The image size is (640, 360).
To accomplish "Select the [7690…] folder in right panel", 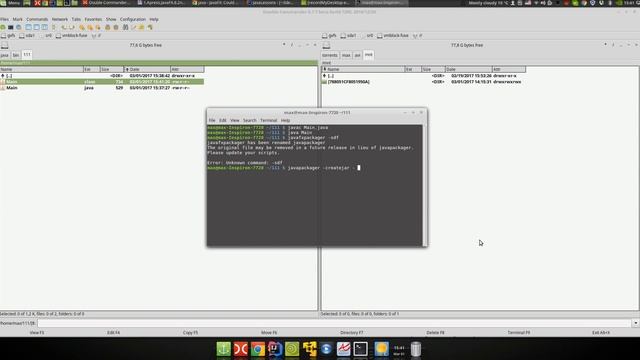I will coord(424,82).
